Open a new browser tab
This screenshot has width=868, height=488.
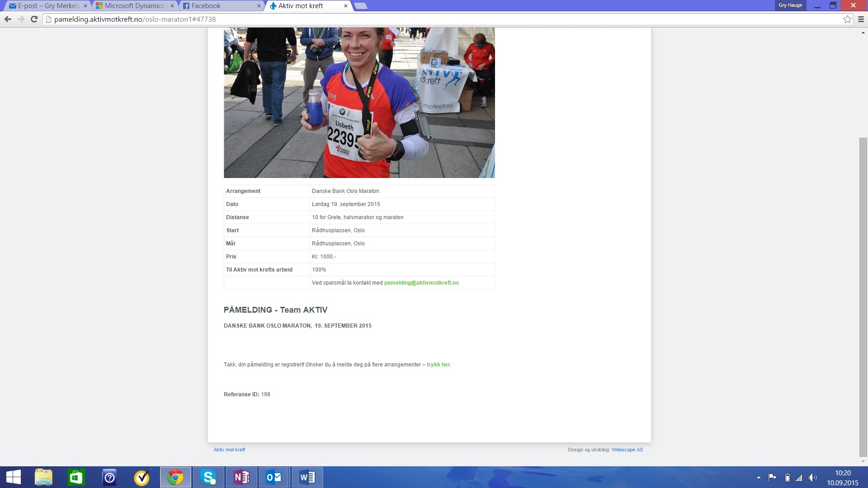click(x=360, y=6)
